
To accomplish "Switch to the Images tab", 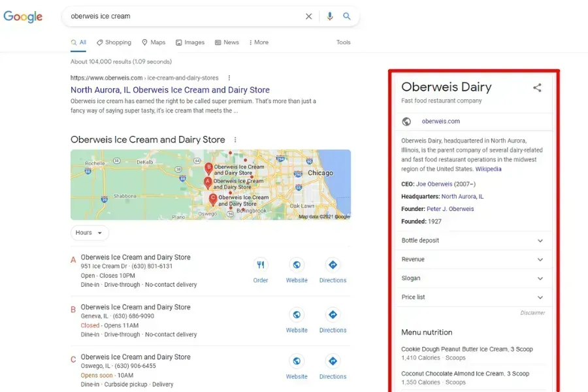I will [190, 42].
